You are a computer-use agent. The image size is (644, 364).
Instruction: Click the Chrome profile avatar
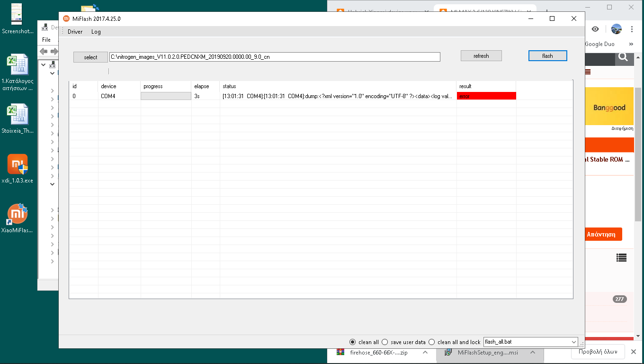point(616,29)
